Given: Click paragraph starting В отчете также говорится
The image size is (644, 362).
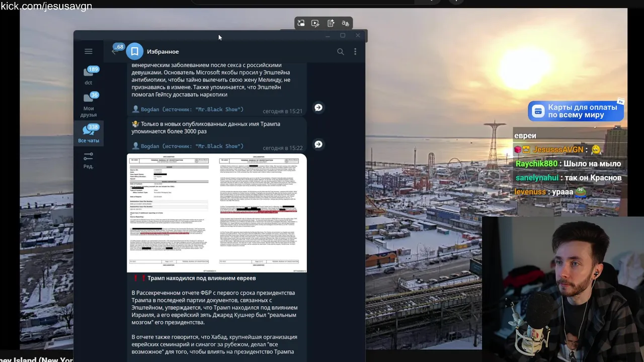Looking at the screenshot, I should (214, 344).
